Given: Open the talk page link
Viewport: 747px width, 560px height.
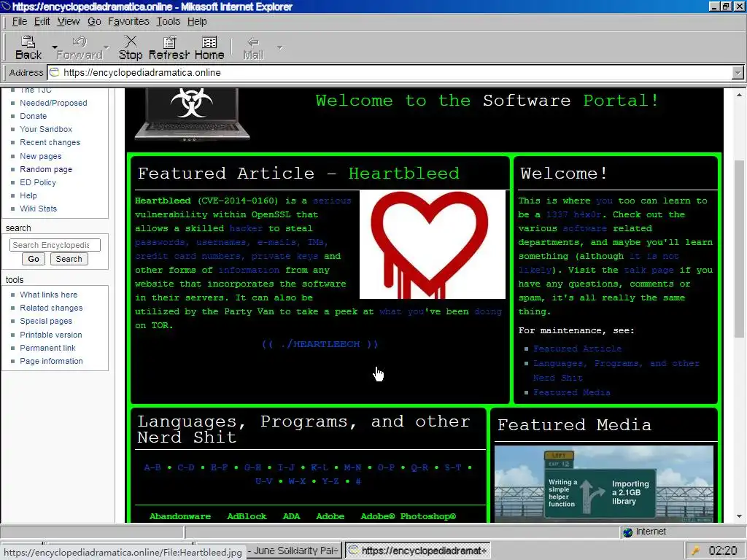Looking at the screenshot, I should coord(649,270).
